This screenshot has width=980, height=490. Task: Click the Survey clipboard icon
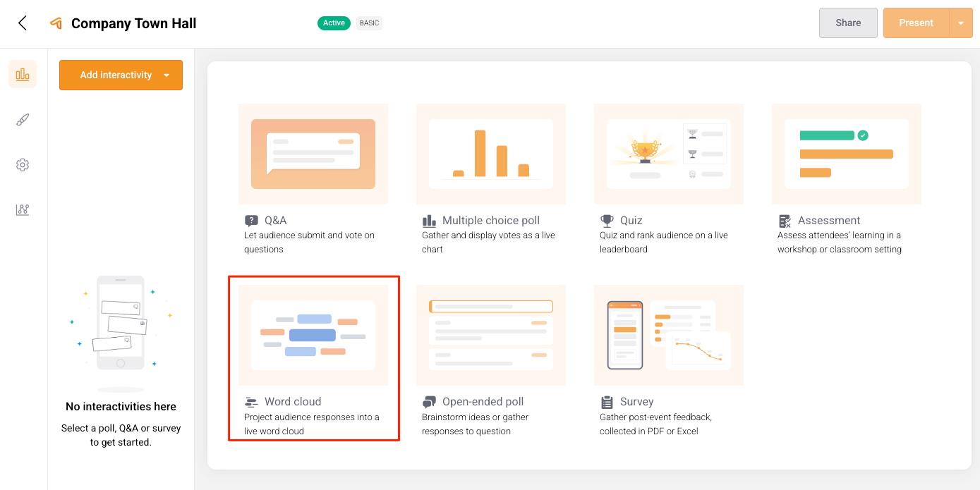tap(607, 402)
